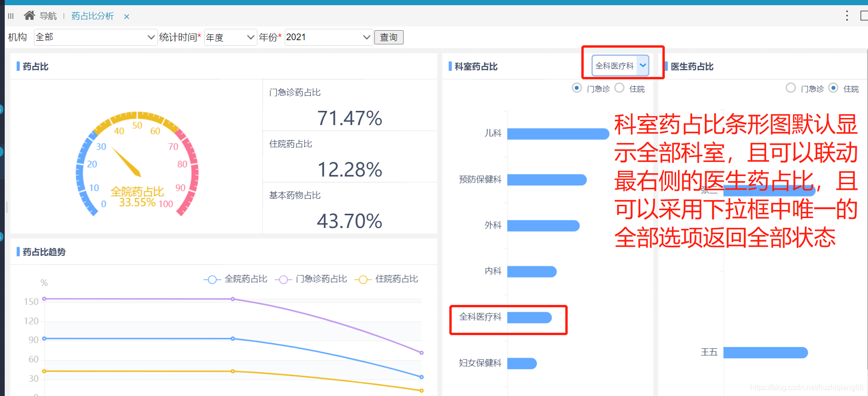The image size is (868, 396).
Task: Click the 医生药占比 panel title
Action: 692,67
